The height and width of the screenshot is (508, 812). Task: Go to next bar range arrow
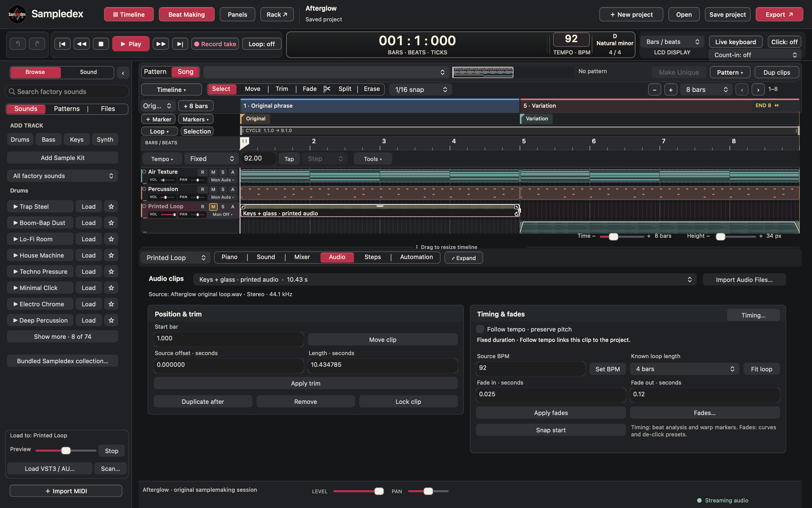758,90
